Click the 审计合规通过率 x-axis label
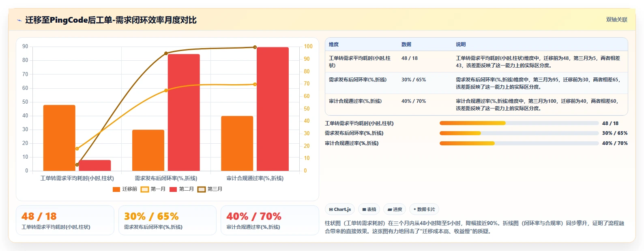The height and width of the screenshot is (251, 644). (255, 178)
